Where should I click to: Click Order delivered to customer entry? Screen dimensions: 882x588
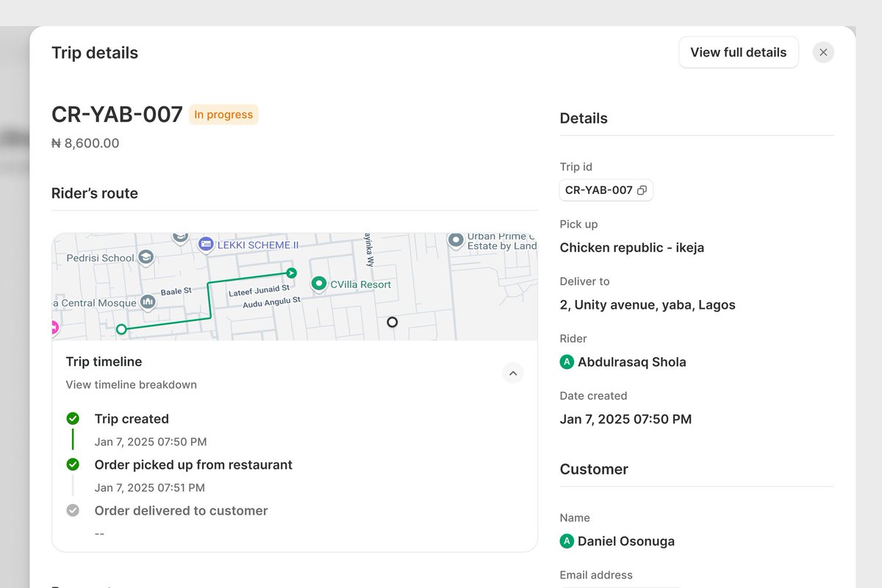(181, 510)
